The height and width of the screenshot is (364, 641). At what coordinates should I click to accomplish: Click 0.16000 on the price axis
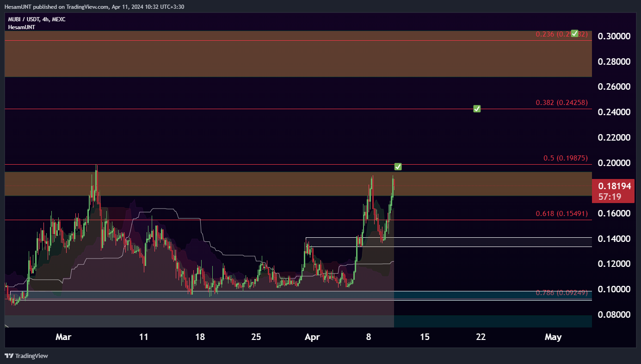614,213
